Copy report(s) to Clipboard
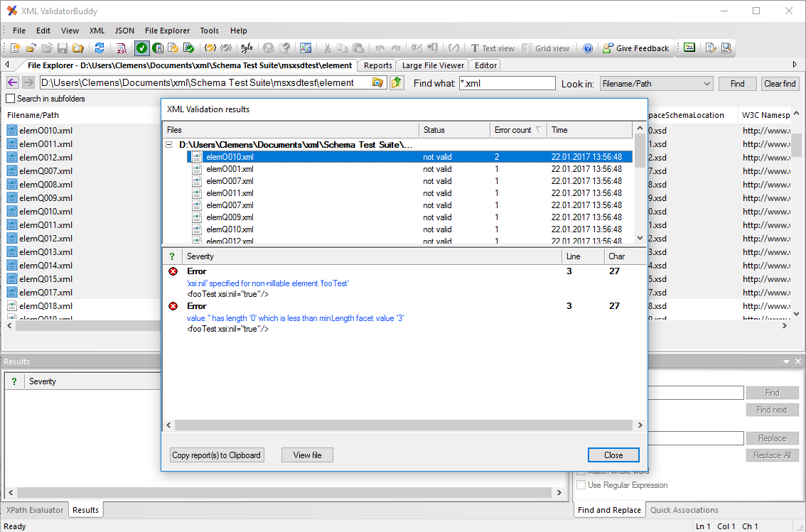The height and width of the screenshot is (532, 806). pos(216,455)
